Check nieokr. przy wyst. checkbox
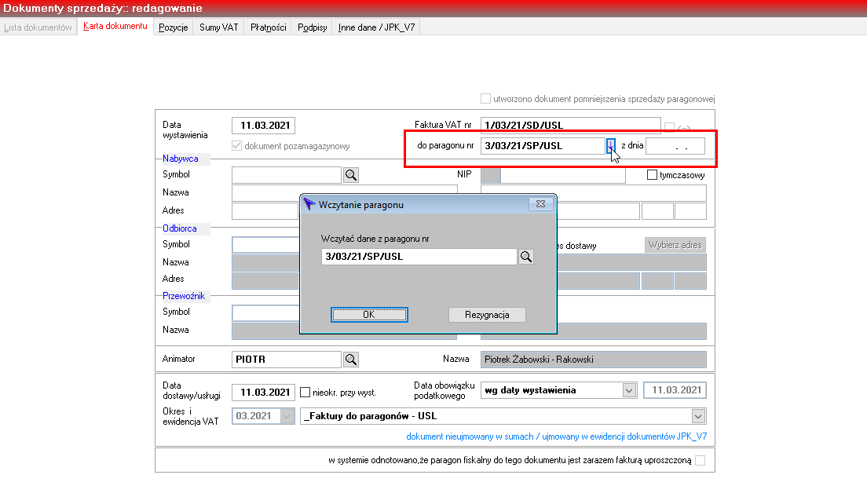The image size is (867, 504). [305, 392]
